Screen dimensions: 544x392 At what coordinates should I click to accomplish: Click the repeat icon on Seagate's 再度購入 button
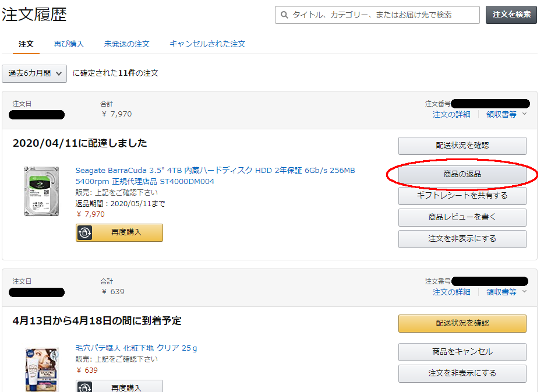click(x=86, y=232)
